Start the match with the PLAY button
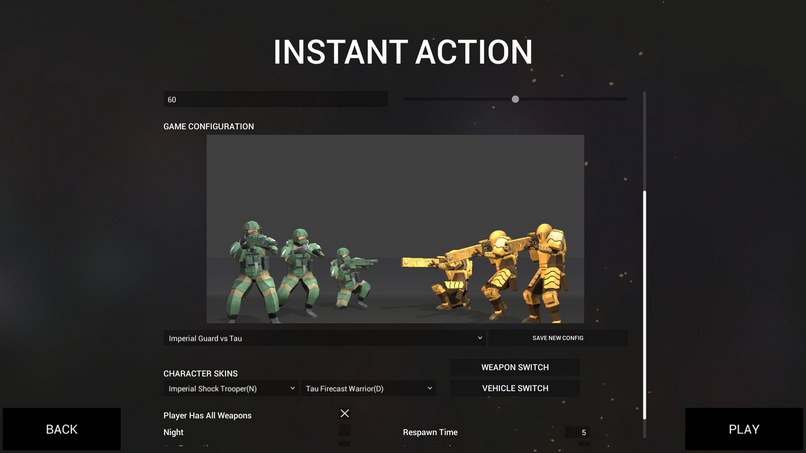Viewport: 806px width, 453px height. coord(744,429)
